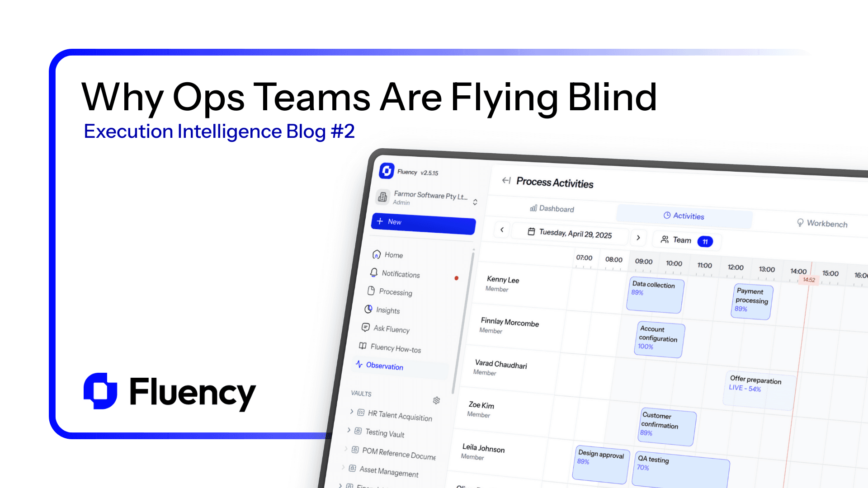
Task: Click the Ask Fluency chat icon
Action: click(x=365, y=327)
